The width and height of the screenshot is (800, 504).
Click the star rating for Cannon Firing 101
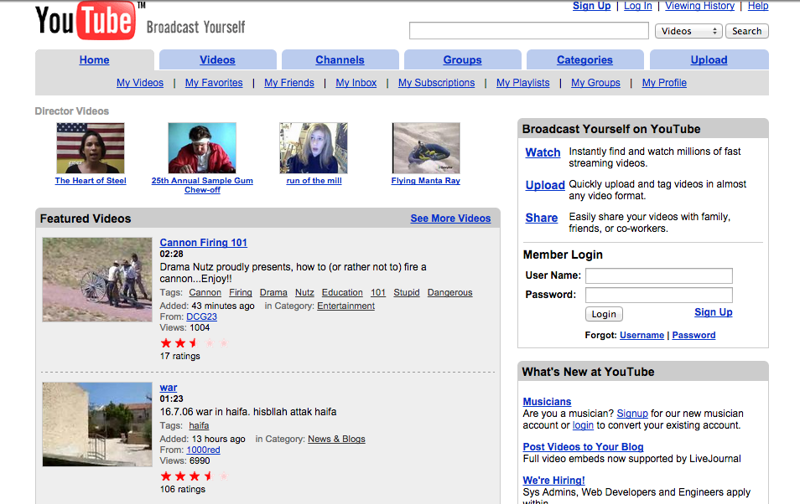tap(194, 343)
